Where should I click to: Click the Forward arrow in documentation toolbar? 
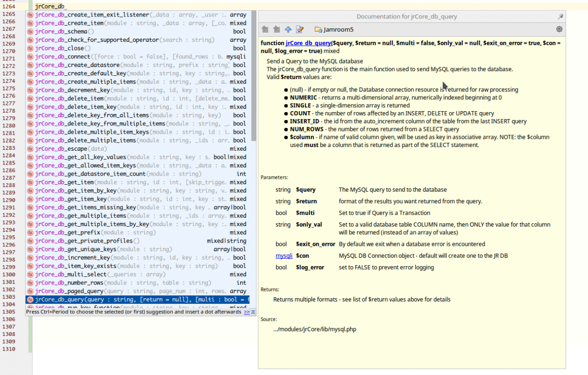pos(277,29)
